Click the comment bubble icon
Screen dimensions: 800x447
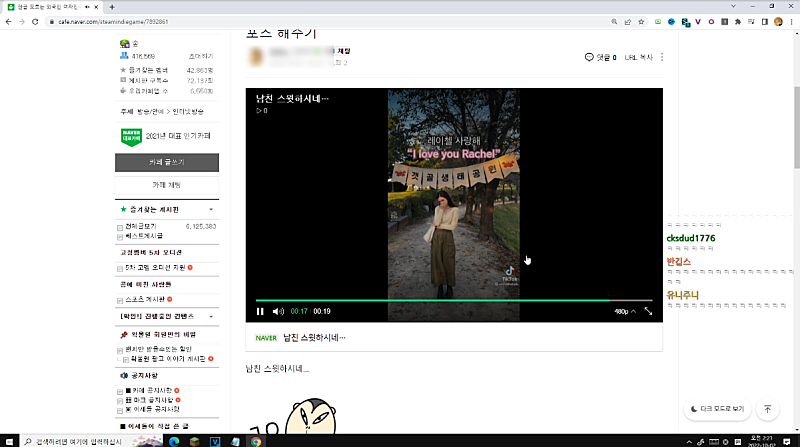click(x=589, y=57)
